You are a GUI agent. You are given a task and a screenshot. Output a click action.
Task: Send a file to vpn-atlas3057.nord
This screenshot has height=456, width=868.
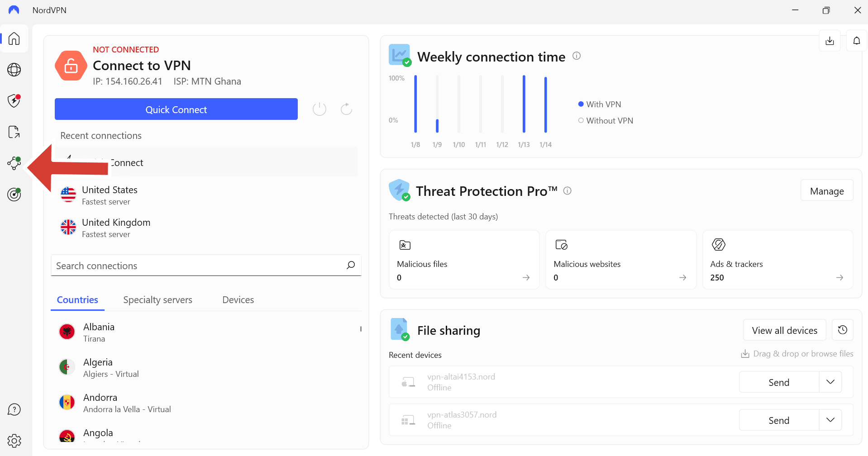(x=779, y=420)
